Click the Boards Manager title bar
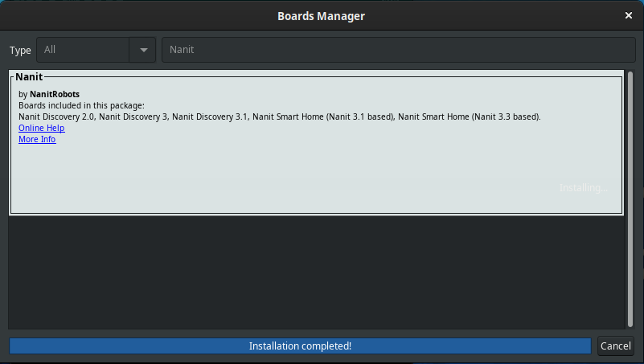Image resolution: width=644 pixels, height=364 pixels. pyautogui.click(x=321, y=15)
